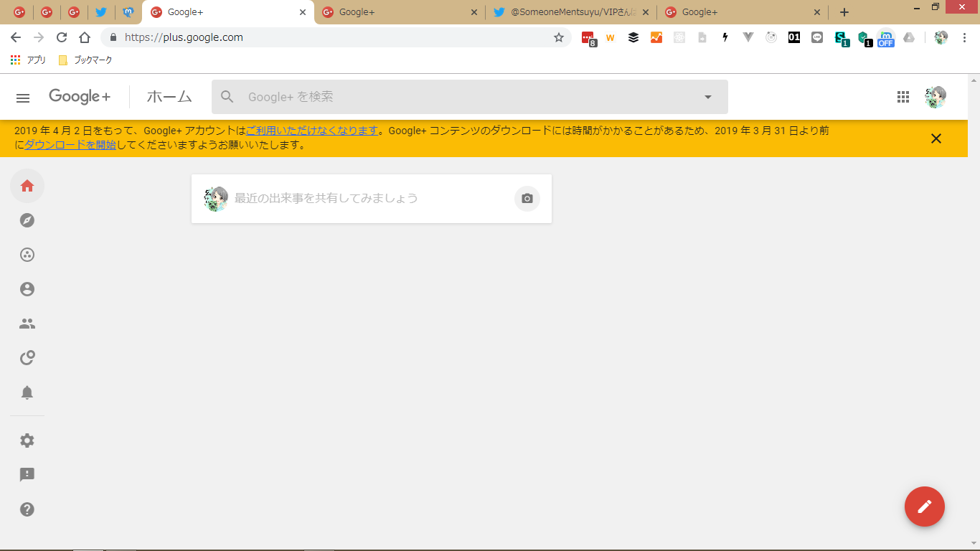The image size is (980, 551).
Task: Open the Google apps grid launcher
Action: click(x=903, y=98)
